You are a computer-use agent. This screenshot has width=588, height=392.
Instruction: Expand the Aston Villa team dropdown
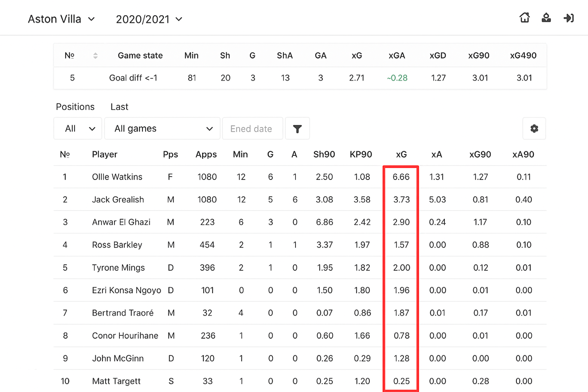coord(61,19)
